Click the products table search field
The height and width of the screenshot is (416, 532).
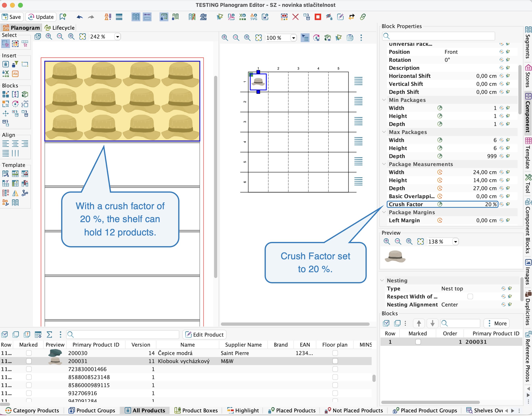point(123,335)
